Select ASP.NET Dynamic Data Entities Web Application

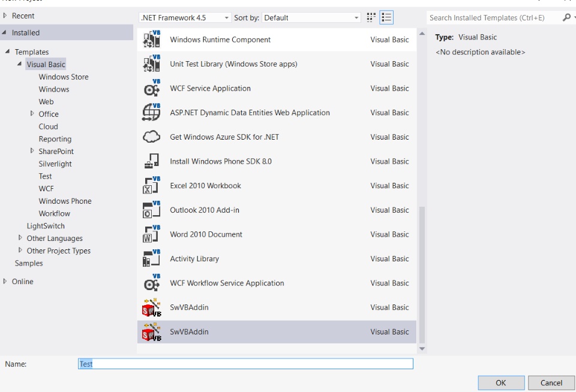[277, 113]
